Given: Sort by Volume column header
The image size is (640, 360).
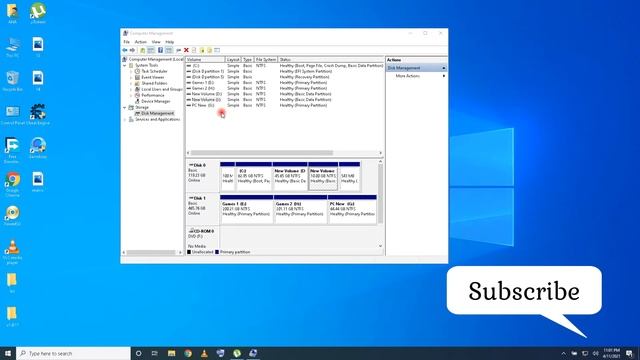Looking at the screenshot, I should tap(205, 60).
